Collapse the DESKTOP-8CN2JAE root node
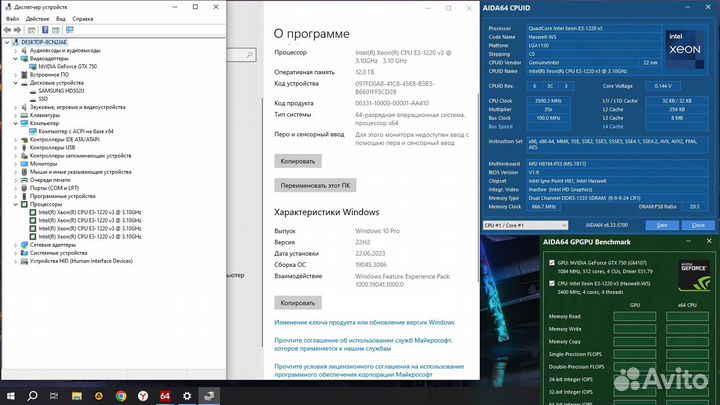The width and height of the screenshot is (720, 405). [x=7, y=42]
